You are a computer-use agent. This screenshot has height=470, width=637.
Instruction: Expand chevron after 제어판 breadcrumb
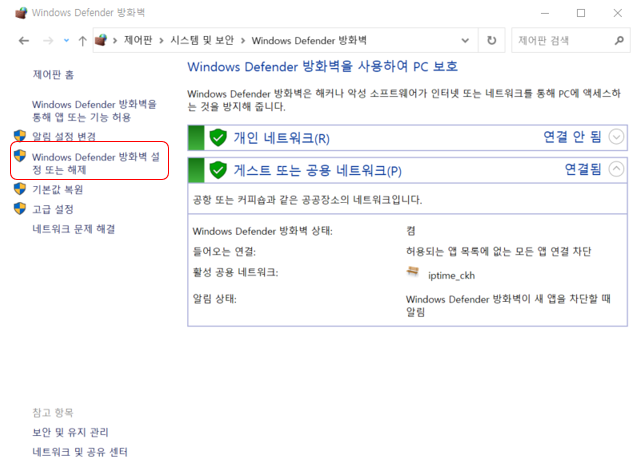[x=161, y=41]
